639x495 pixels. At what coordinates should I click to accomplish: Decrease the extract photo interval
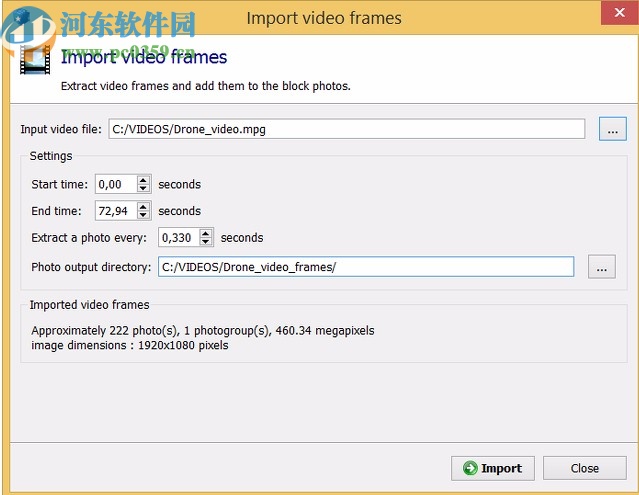click(206, 242)
